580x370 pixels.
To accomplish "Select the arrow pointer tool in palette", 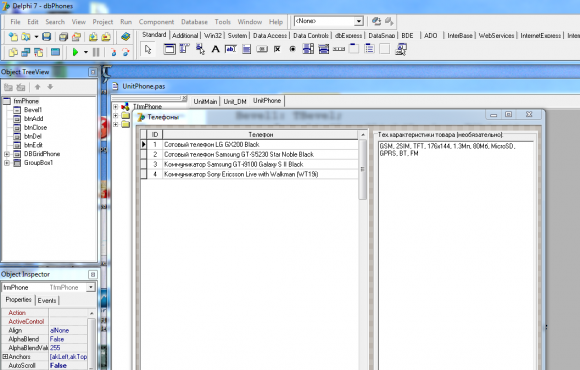I will (x=148, y=49).
